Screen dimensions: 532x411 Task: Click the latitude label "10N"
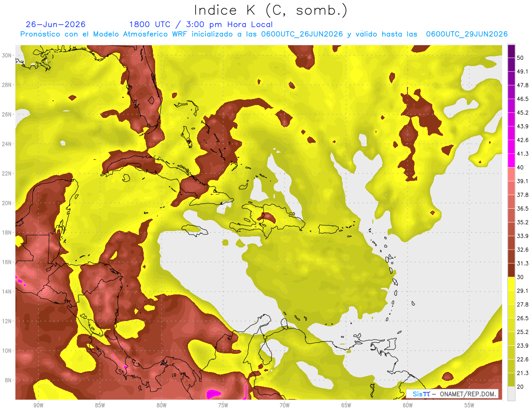[7, 351]
